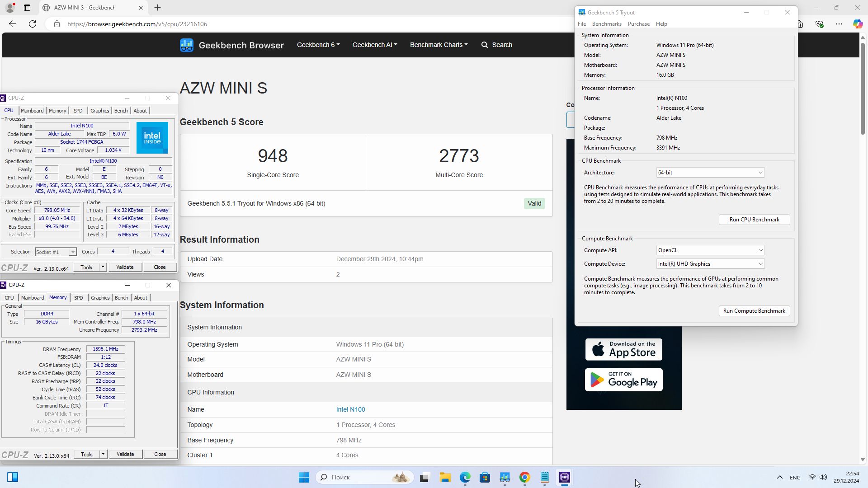Open the Benchmarks menu in Geekbench 5
Image resolution: width=868 pixels, height=488 pixels.
coord(607,24)
